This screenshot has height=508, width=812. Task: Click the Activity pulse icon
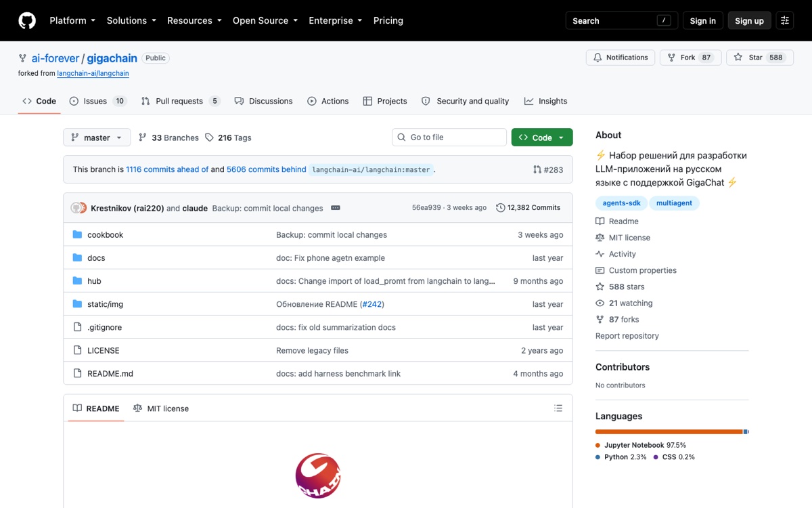click(x=600, y=254)
